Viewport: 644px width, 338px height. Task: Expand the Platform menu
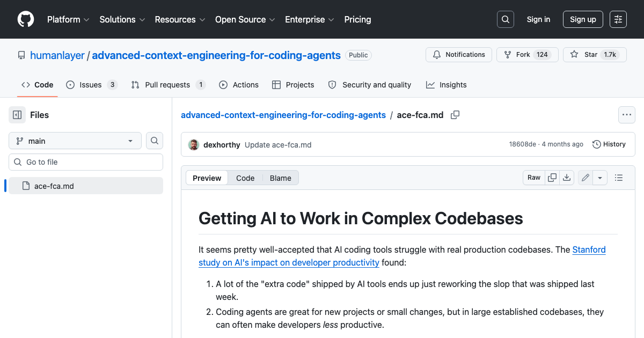69,19
